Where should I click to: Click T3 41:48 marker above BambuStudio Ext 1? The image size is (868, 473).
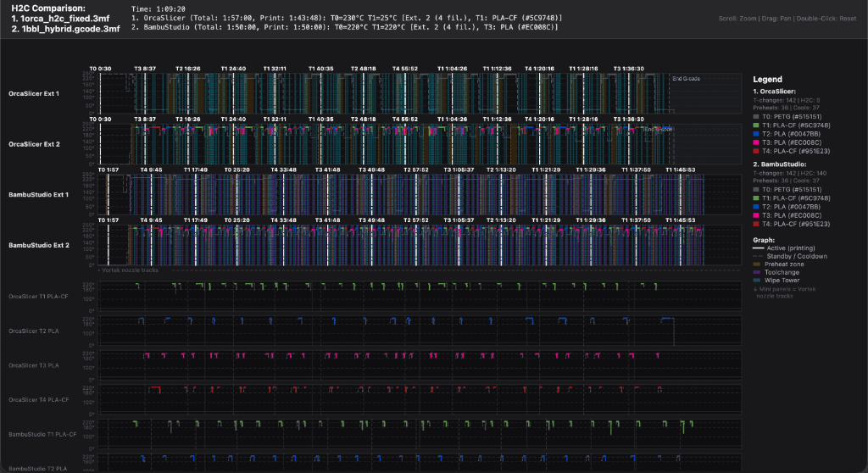(328, 170)
